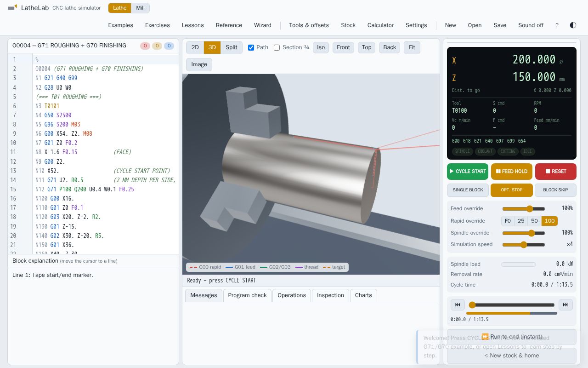Switch to Mill mode
This screenshot has width=588, height=368.
(141, 8)
